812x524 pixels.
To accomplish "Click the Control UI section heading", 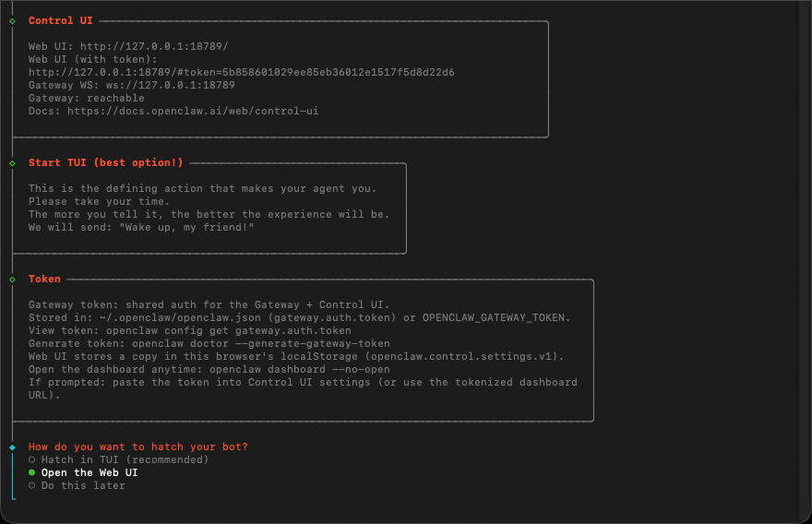I will point(60,20).
